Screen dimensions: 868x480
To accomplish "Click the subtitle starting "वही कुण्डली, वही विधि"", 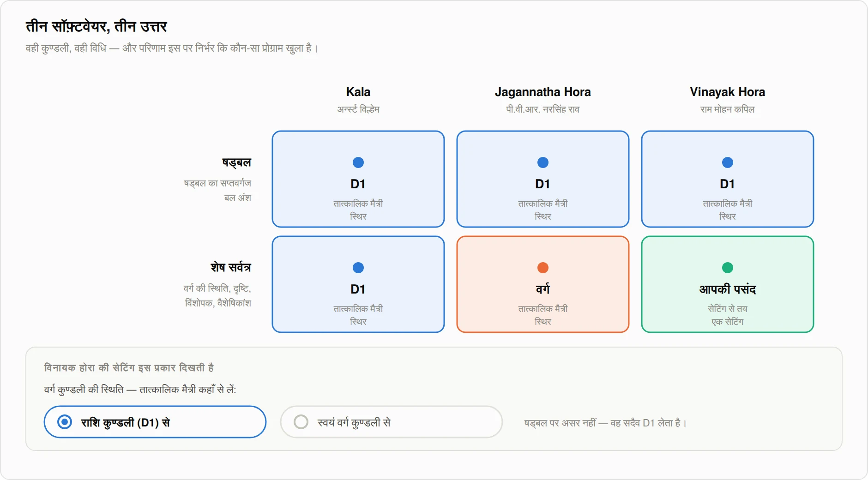I will click(172, 48).
